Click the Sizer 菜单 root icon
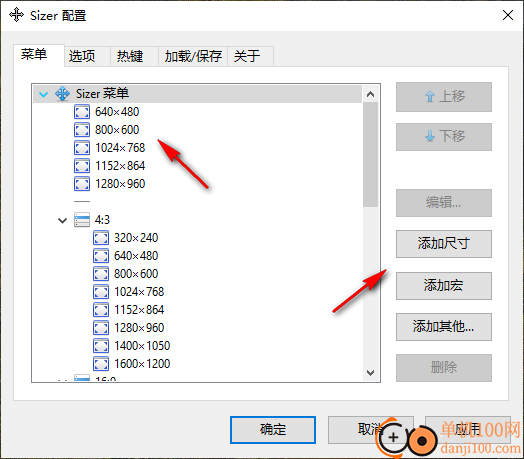Screen dimensions: 524x459 (x=62, y=94)
